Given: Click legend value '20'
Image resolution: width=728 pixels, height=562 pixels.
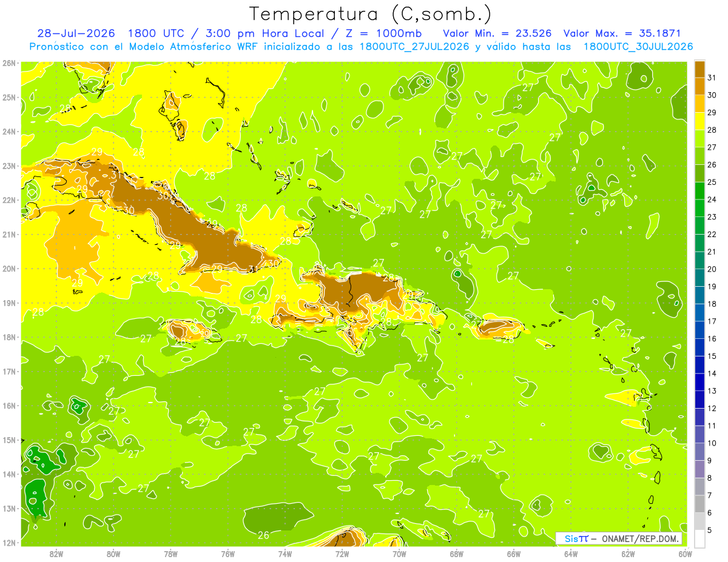Looking at the screenshot, I should pos(712,269).
